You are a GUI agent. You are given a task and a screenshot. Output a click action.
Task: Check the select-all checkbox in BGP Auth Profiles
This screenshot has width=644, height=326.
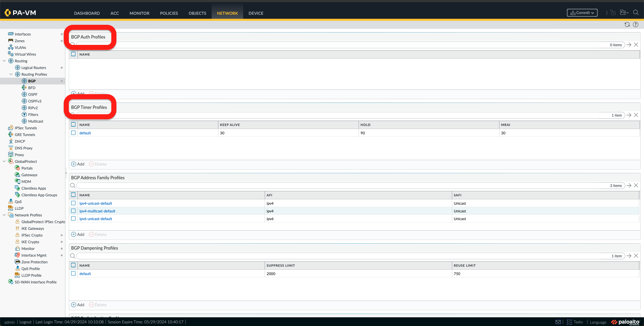click(73, 54)
